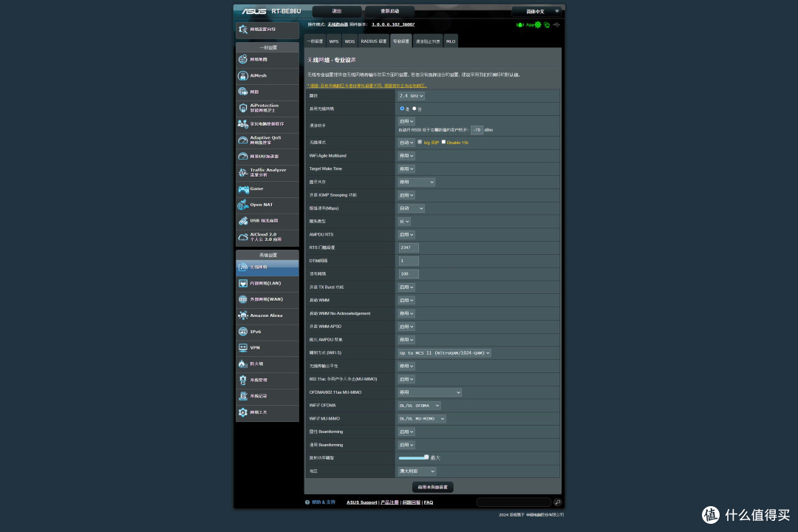Switch to the WPS tab
This screenshot has height=532, width=798.
click(334, 41)
